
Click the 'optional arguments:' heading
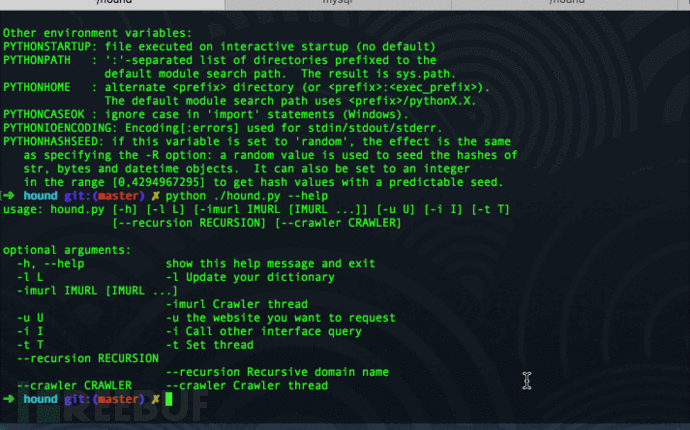coord(67,250)
